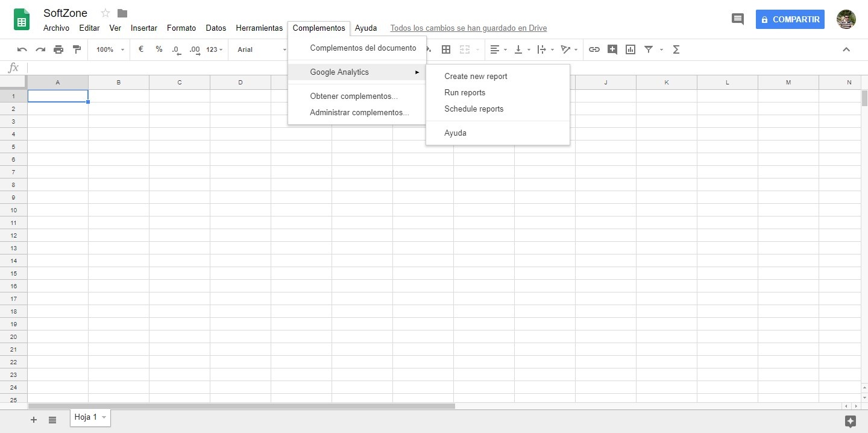The image size is (868, 433).
Task: Select Run reports
Action: [498, 93]
